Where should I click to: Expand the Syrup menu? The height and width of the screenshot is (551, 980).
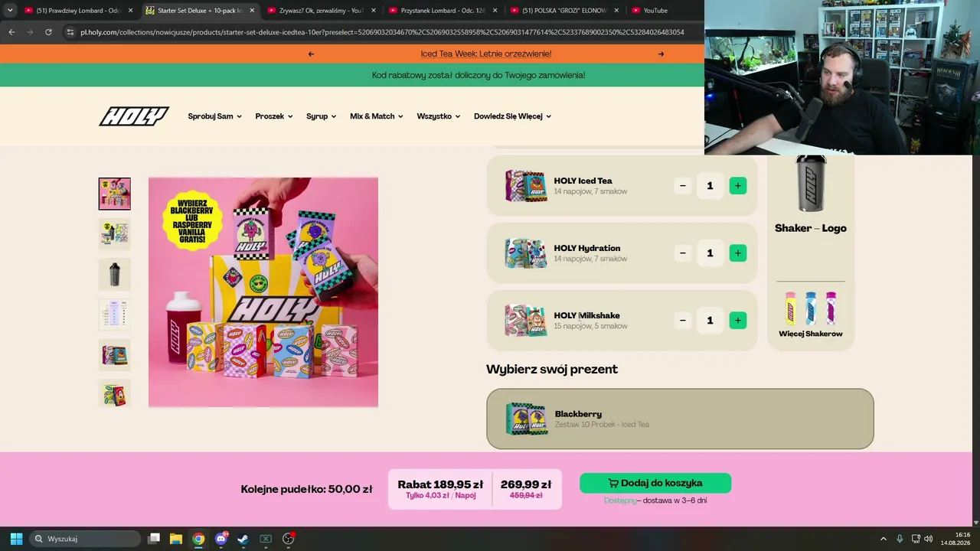[x=322, y=116]
